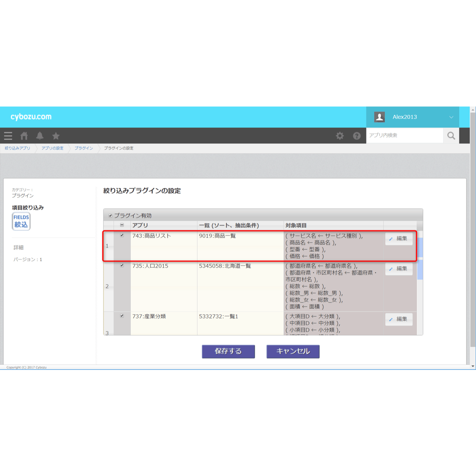The image size is (476, 476).
Task: Select the 743:商品リスト app cell
Action: point(164,246)
